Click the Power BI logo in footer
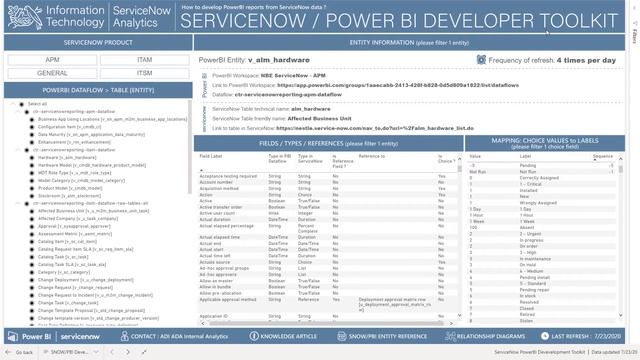640x360 pixels. [29, 337]
